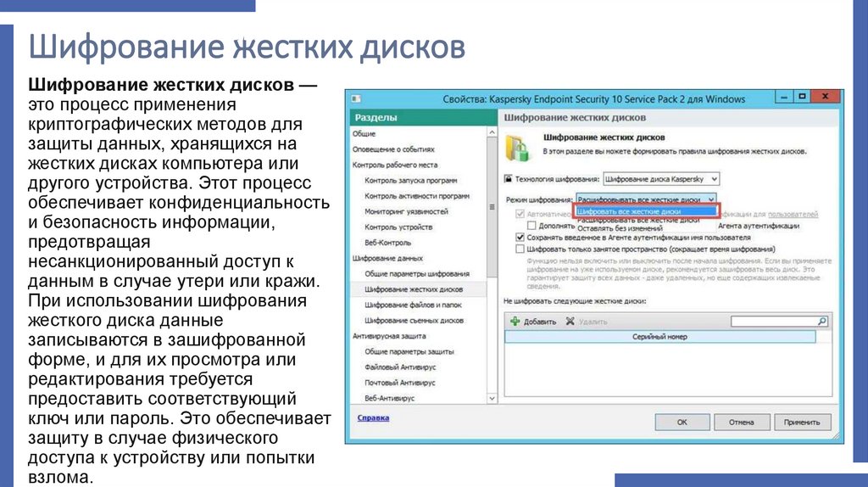Select Оповещение о событиях section
Image resolution: width=868 pixels, height=487 pixels.
point(393,149)
